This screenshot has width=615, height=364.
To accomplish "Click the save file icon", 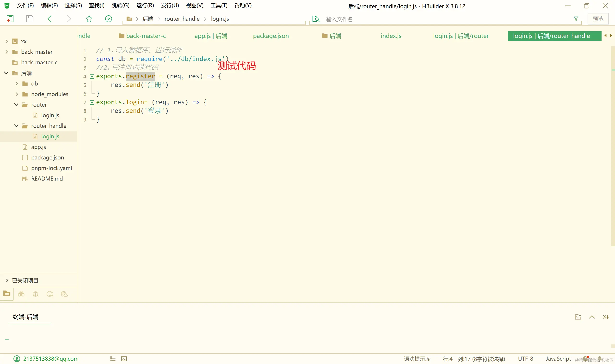I will (x=30, y=18).
